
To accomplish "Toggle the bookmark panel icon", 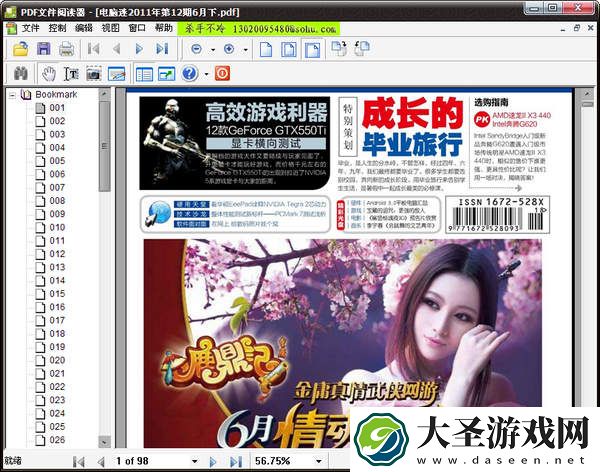I will 144,74.
